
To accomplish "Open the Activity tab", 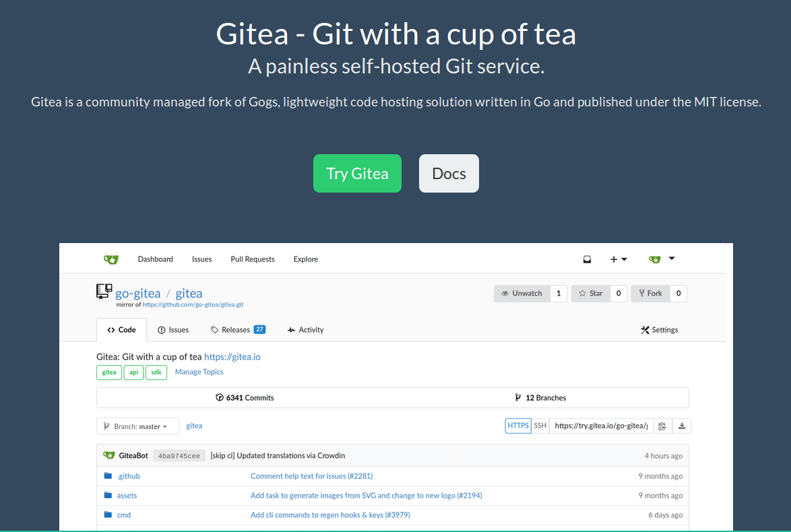I will point(305,330).
